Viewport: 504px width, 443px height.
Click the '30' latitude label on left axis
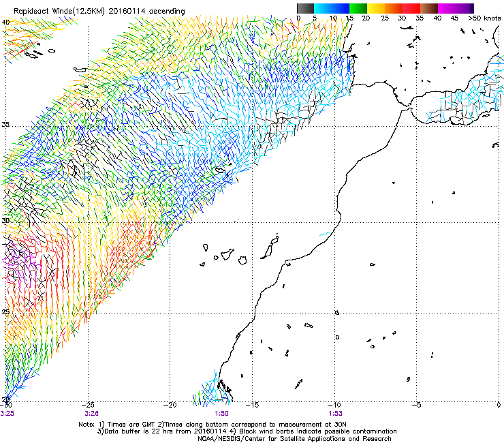point(5,220)
